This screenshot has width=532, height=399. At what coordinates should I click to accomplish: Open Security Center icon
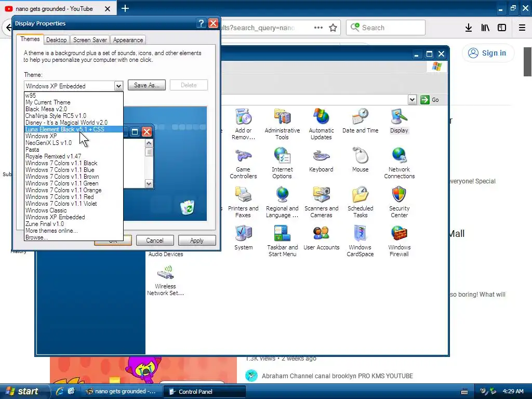(400, 202)
